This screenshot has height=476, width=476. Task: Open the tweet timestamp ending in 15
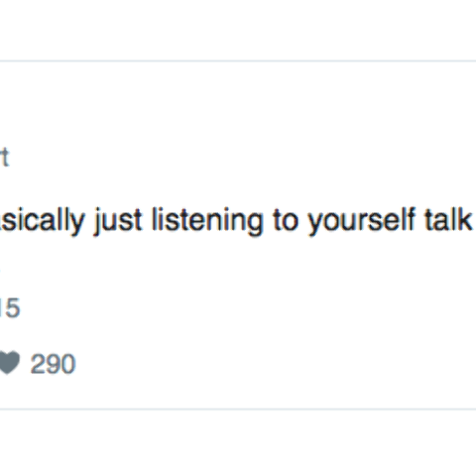pos(10,307)
